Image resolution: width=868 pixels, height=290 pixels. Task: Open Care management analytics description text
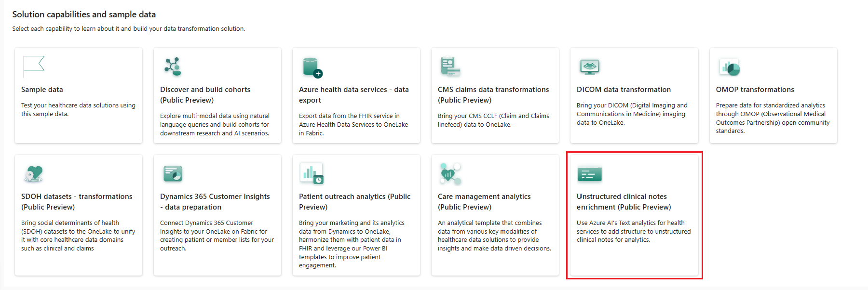494,236
